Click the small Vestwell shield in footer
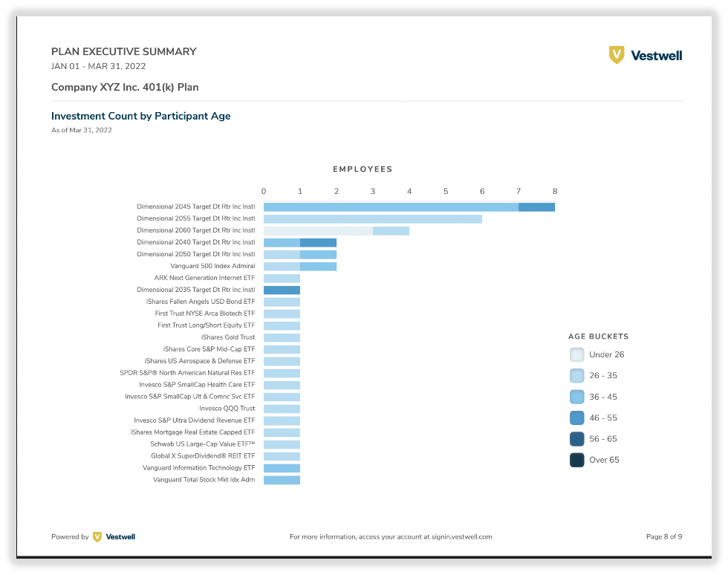The image size is (728, 575). [x=97, y=537]
